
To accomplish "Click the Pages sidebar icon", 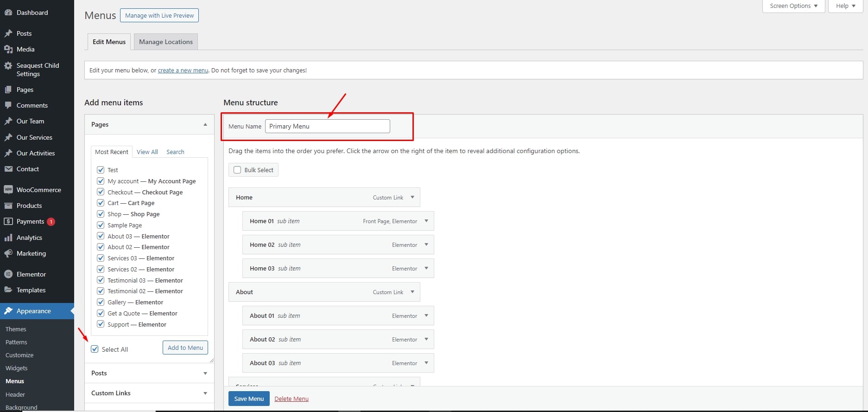I will [8, 90].
